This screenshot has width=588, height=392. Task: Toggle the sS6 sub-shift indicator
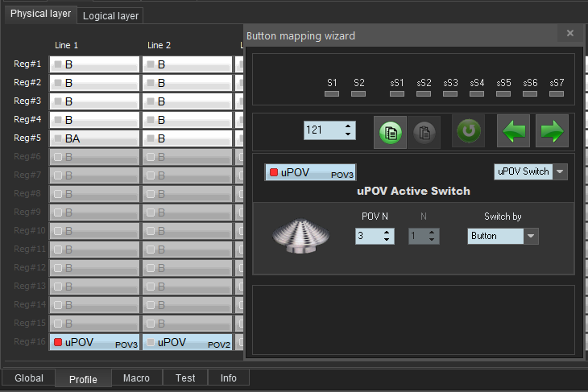point(530,93)
